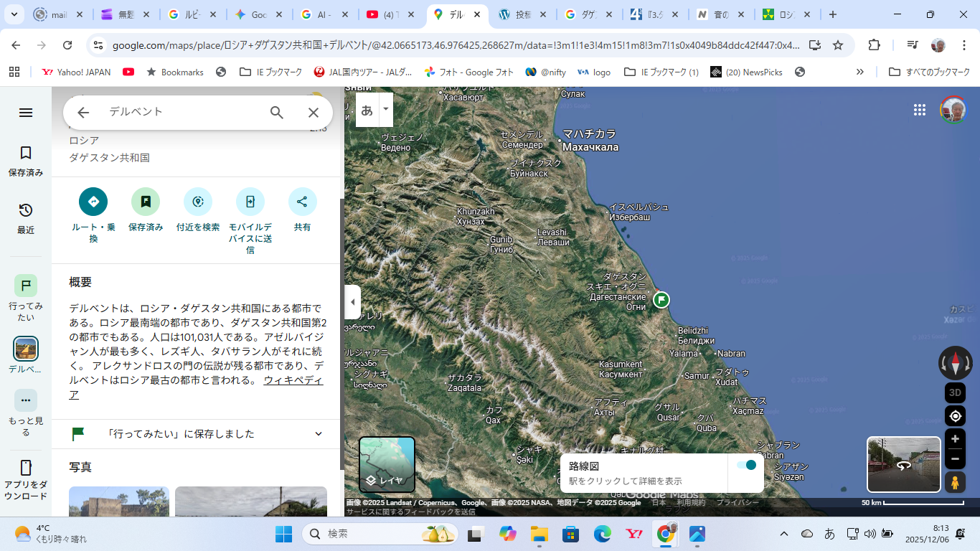
Task: Open the hamburger menu in the Maps sidebar
Action: (26, 113)
